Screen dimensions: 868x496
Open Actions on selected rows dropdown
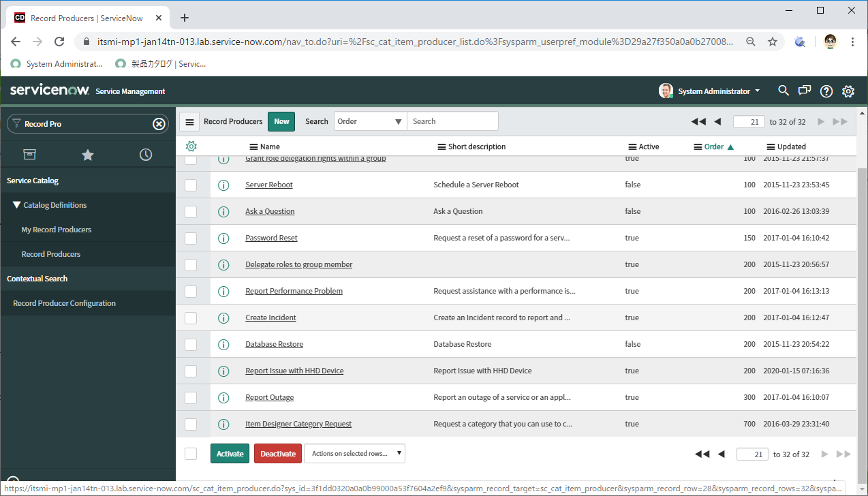coord(354,454)
